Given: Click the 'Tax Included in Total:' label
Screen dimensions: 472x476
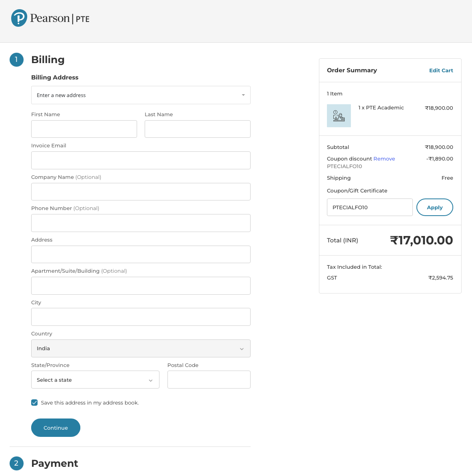Looking at the screenshot, I should coord(354,267).
